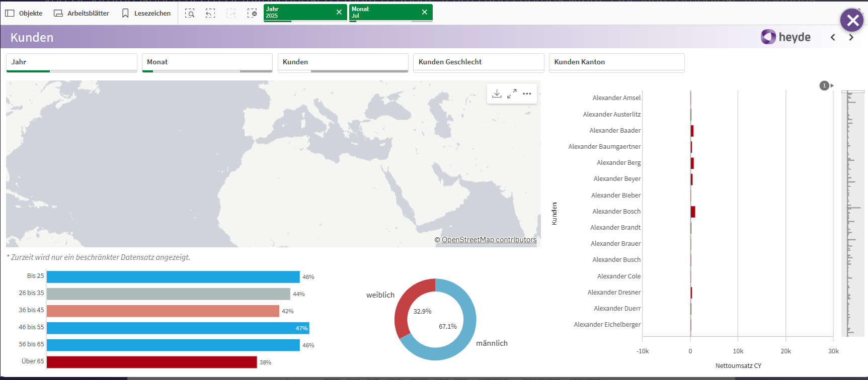This screenshot has height=380, width=868.
Task: Expand the map to full screen
Action: coord(512,94)
